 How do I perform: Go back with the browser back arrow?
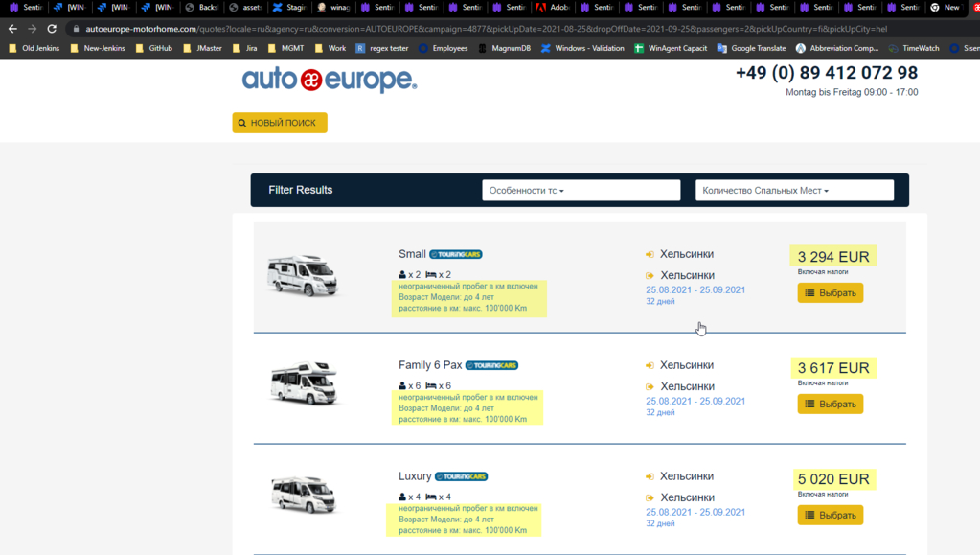(x=12, y=29)
